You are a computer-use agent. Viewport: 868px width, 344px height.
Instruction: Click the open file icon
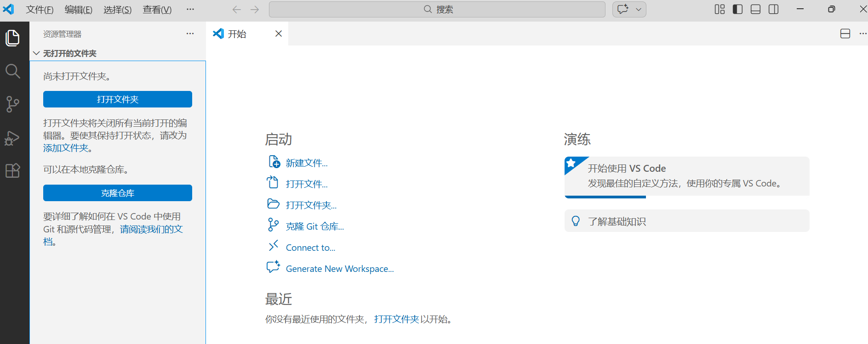point(273,182)
